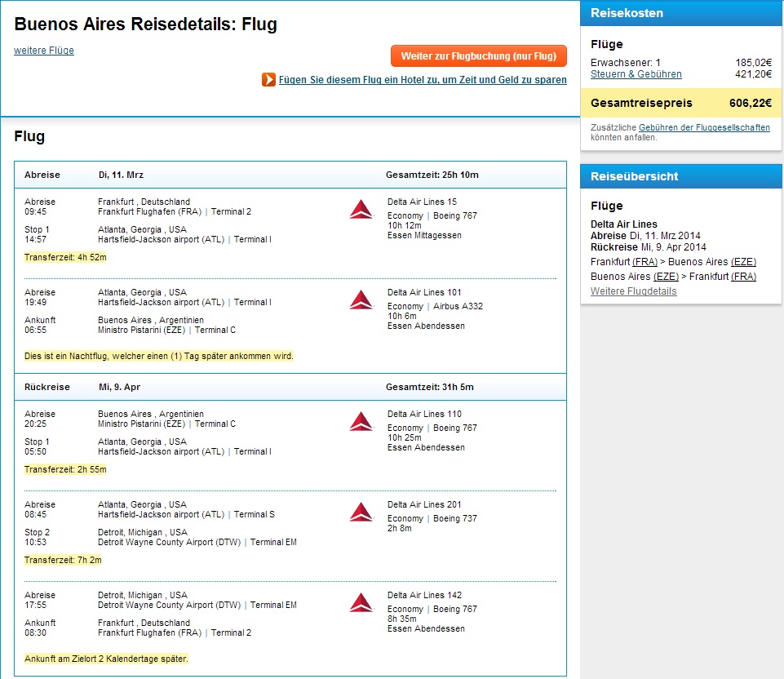Click Delta logo for flight Delta Air Lines 201
This screenshot has height=679, width=784.
tap(361, 512)
